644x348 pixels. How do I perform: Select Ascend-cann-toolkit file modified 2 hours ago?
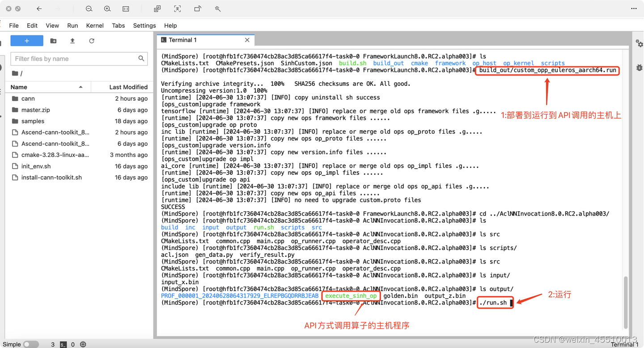(79, 132)
